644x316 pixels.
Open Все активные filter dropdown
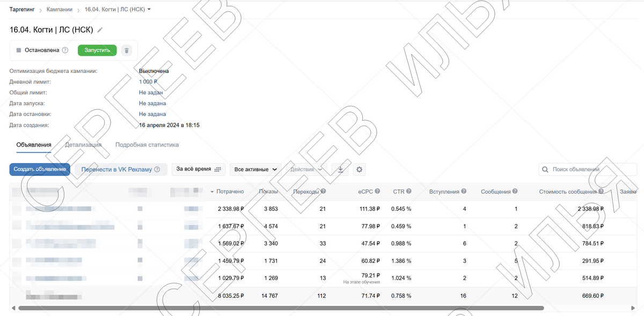point(255,170)
